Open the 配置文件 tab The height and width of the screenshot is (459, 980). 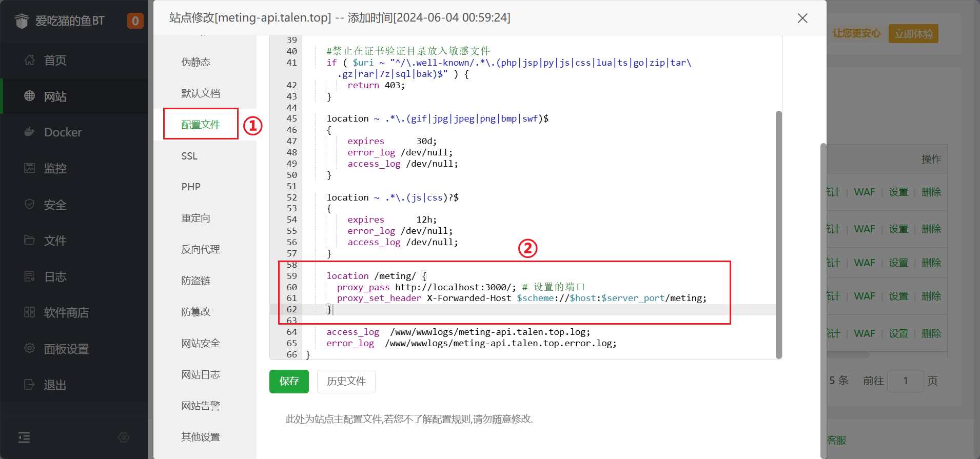coord(201,125)
